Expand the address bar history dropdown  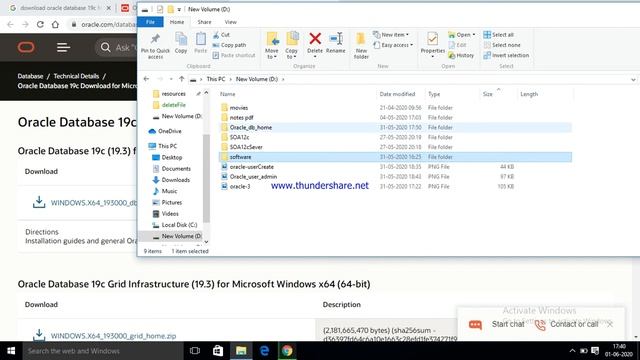(633, 79)
